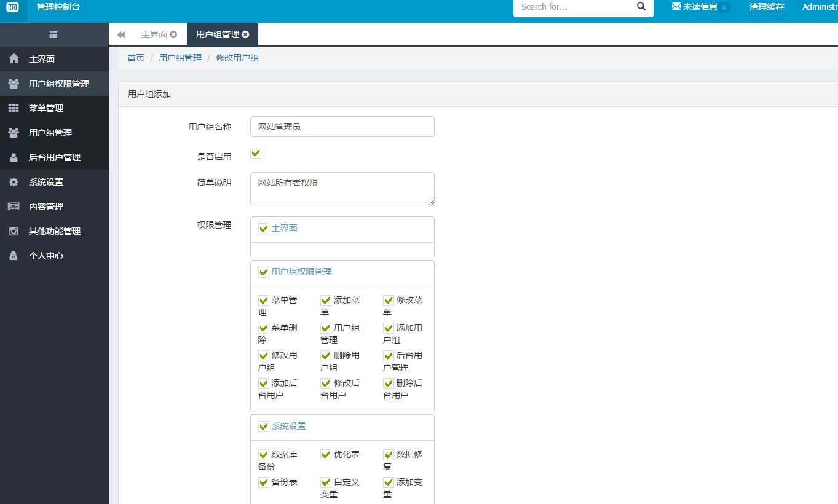Toggle sidebar collapse list icon

(53, 35)
